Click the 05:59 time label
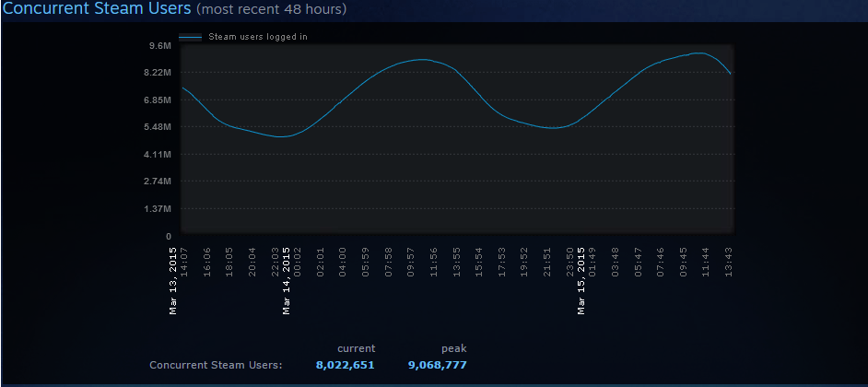 click(366, 262)
